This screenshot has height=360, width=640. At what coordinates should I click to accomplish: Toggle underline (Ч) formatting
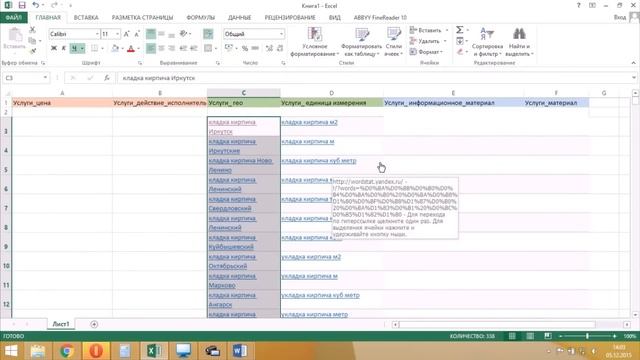(74, 48)
